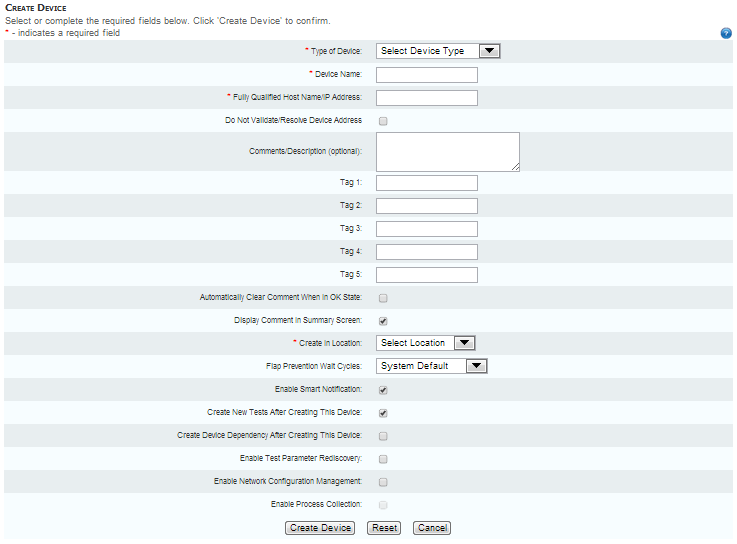This screenshot has height=544, width=737.
Task: Click into the Comments/Description text area
Action: (x=447, y=152)
